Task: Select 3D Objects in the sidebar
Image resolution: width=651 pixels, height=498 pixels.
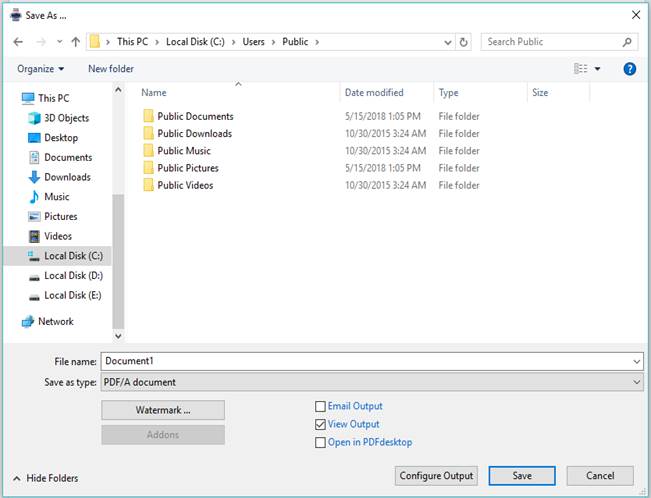Action: [66, 118]
